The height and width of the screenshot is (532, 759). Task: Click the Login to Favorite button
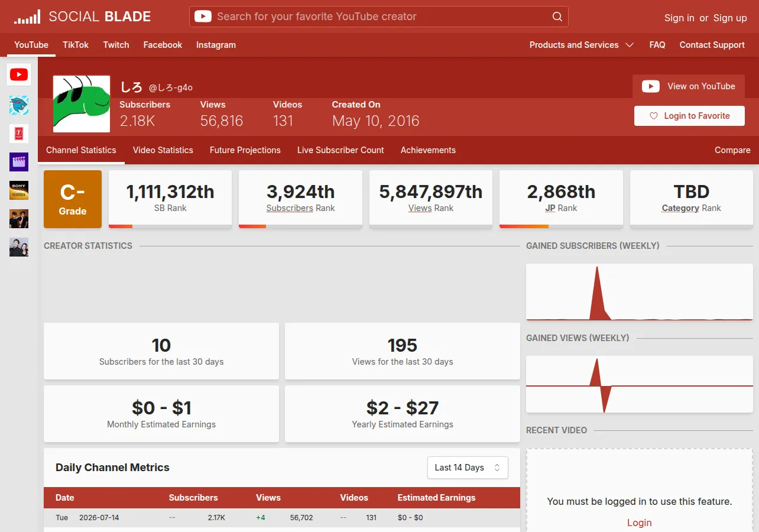point(689,116)
